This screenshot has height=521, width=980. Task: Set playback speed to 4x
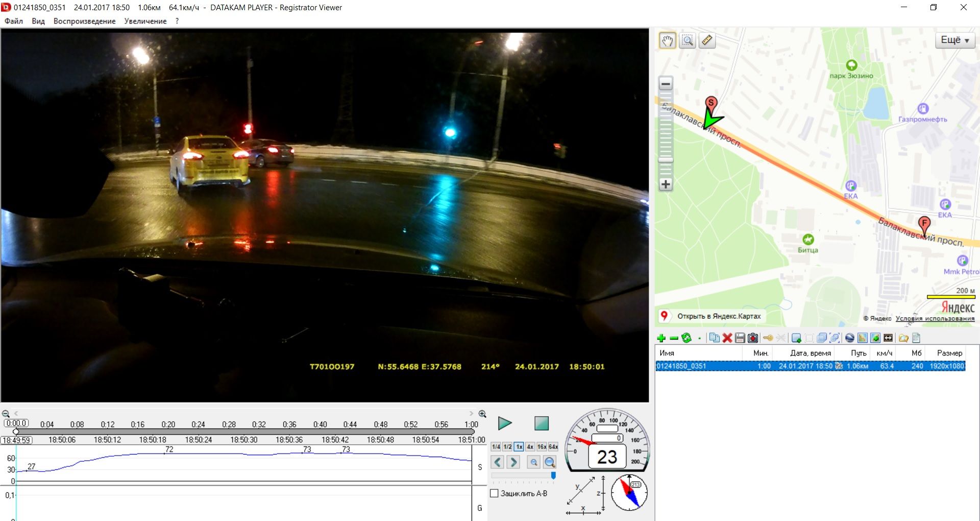point(530,447)
